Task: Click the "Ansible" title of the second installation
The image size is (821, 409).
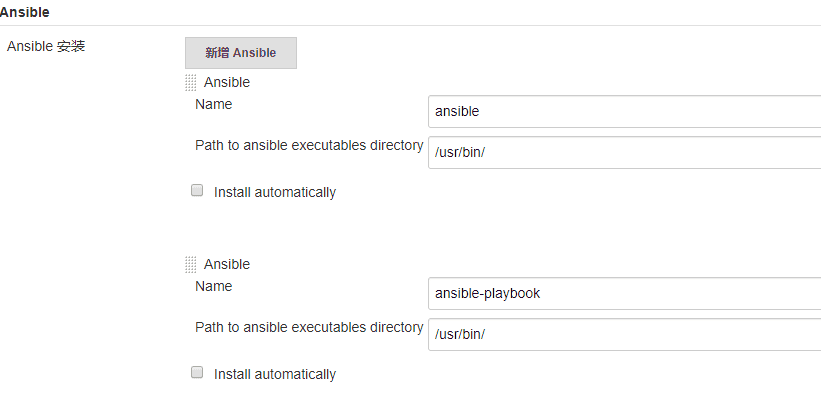Action: tap(227, 264)
